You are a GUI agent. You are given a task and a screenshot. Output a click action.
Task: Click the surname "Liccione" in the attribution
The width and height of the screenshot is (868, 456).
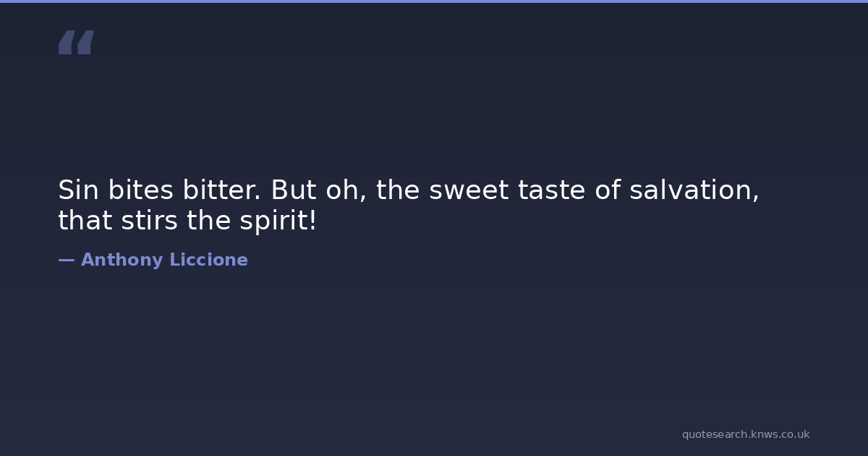pyautogui.click(x=208, y=260)
